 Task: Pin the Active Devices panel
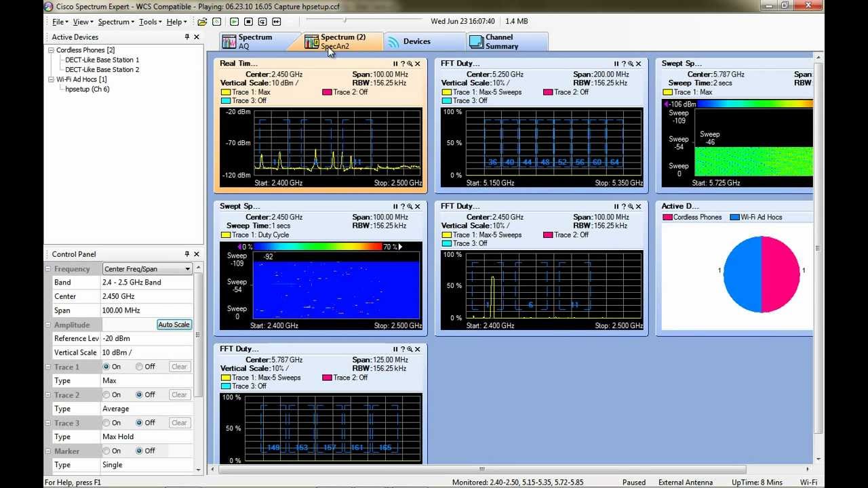pyautogui.click(x=187, y=37)
